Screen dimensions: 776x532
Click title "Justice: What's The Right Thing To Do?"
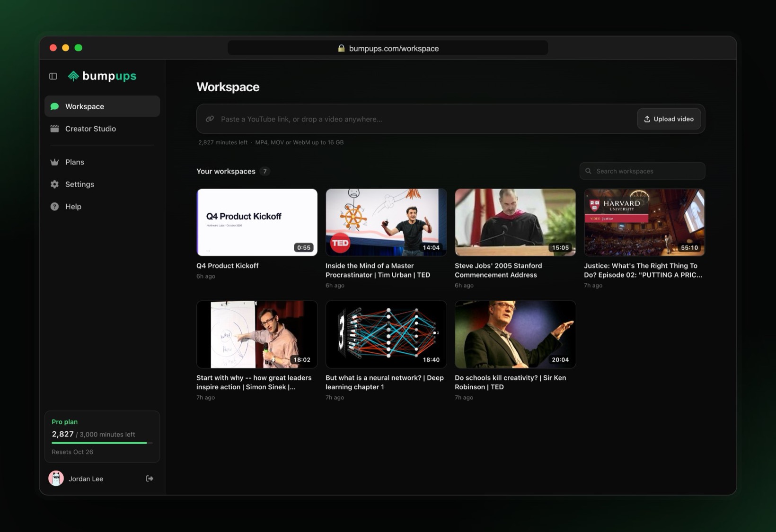[643, 270]
